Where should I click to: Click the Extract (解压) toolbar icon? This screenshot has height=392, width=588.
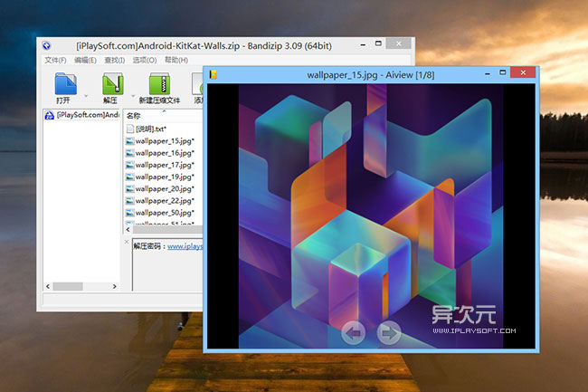coord(112,84)
